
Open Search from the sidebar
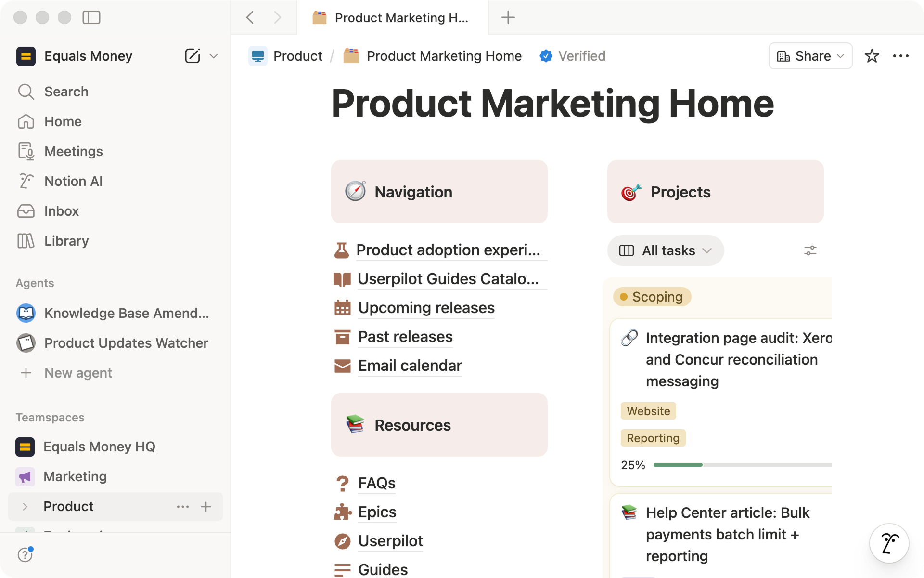click(66, 92)
